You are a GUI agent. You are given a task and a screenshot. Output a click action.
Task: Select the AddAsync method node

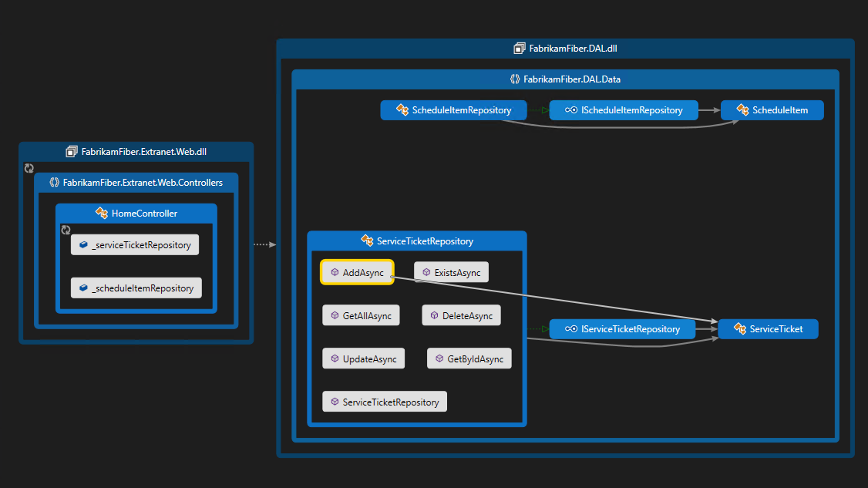(x=357, y=273)
